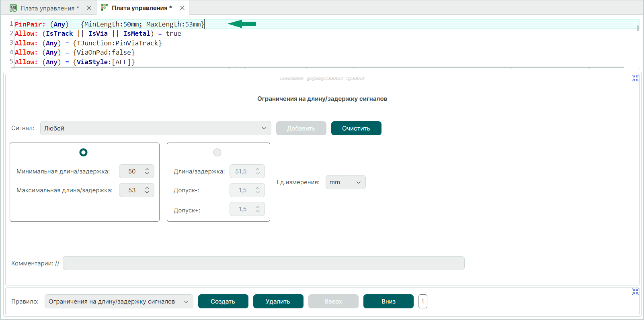644x320 pixels.
Task: Click the (Any) selector on the PinPair line
Action: (x=59, y=24)
